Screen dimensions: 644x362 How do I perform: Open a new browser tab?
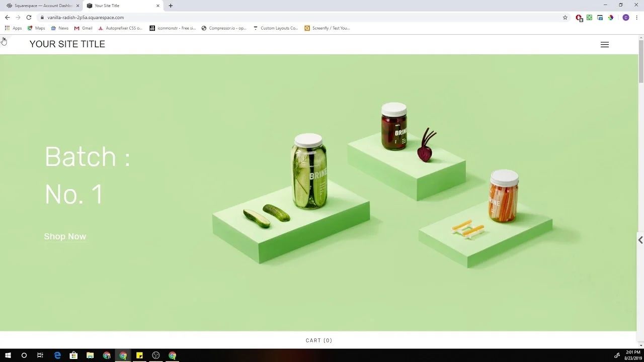click(171, 6)
